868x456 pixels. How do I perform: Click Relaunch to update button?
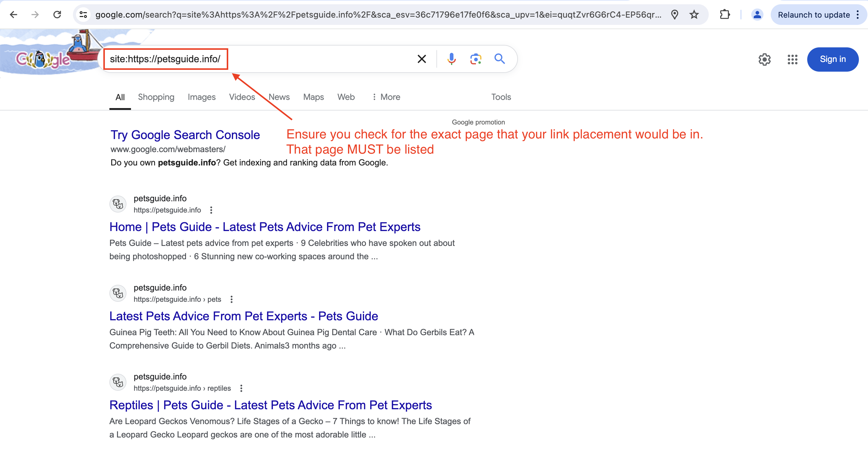tap(813, 15)
